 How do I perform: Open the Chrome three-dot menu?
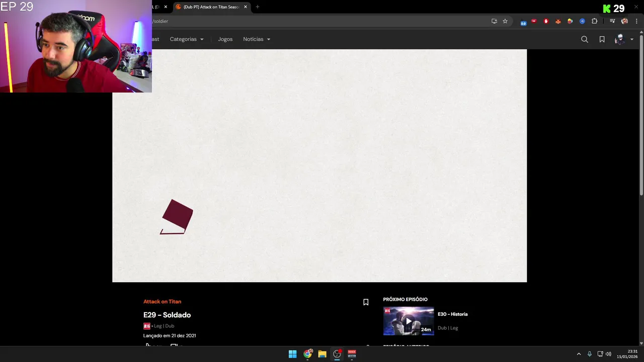click(x=636, y=21)
